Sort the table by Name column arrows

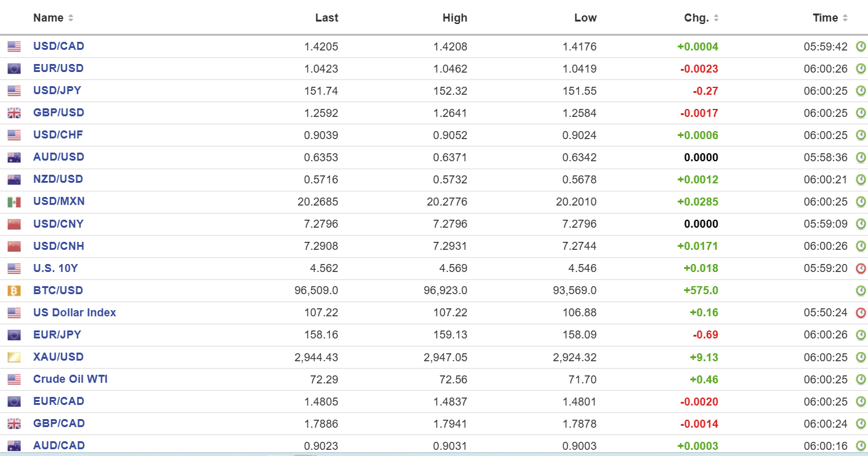[71, 18]
